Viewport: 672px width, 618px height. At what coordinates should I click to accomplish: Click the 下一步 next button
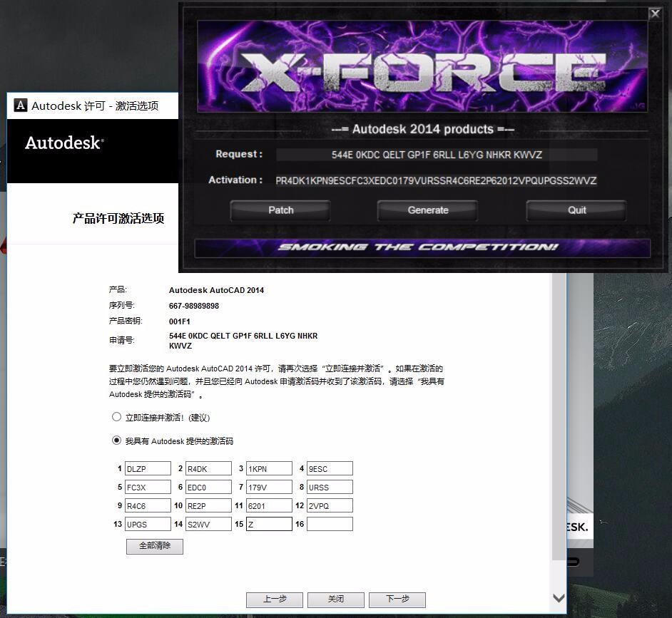click(397, 599)
